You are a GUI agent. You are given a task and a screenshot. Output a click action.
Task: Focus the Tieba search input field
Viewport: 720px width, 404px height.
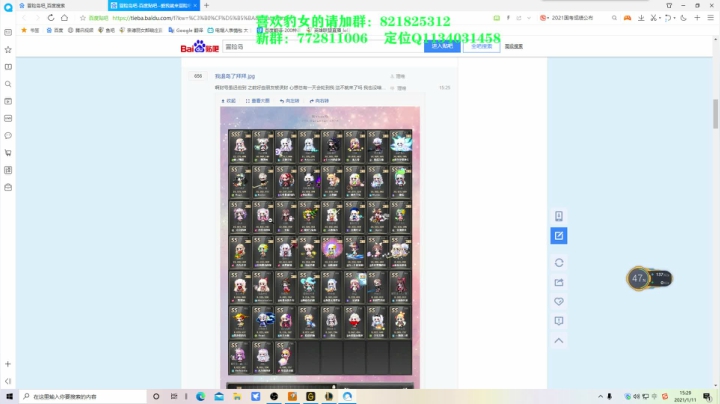[323, 46]
